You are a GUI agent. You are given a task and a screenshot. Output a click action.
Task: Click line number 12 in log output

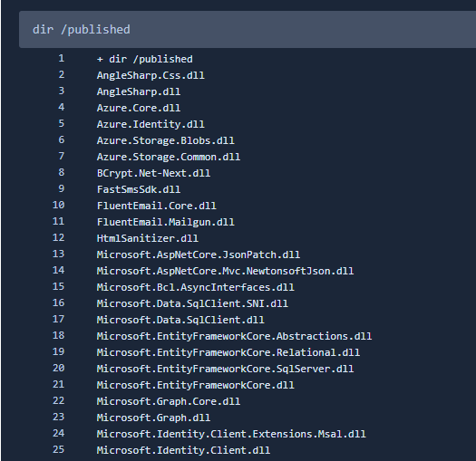tap(59, 237)
